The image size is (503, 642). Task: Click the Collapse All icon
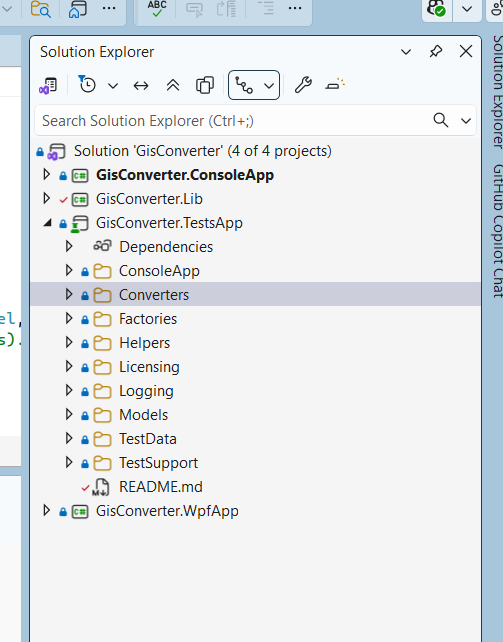point(173,86)
